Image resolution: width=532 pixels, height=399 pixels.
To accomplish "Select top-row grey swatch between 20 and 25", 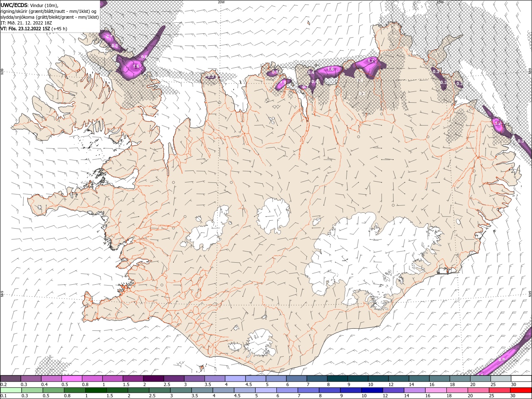I will 480,379.
